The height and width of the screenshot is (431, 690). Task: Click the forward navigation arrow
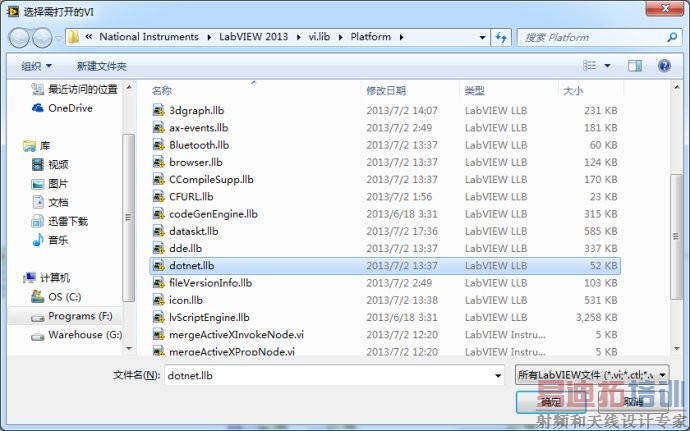pos(42,38)
